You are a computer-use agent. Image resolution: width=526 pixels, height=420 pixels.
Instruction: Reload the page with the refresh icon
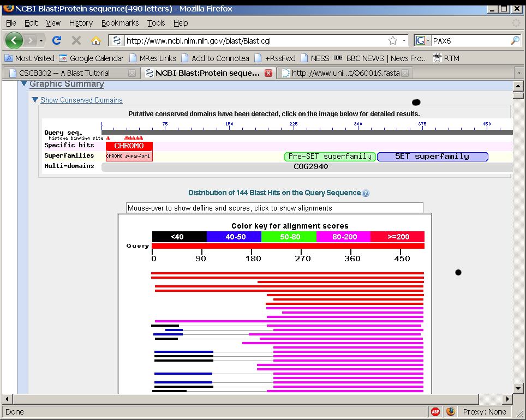click(x=56, y=40)
